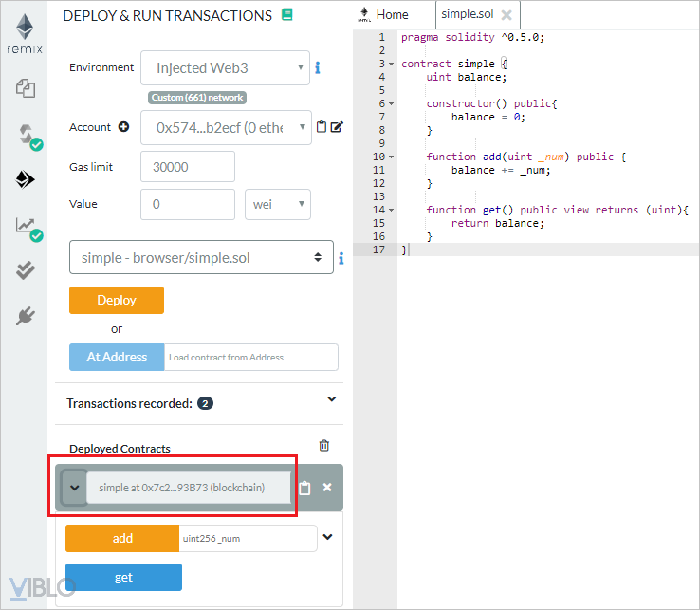Click the add function button
The height and width of the screenshot is (610, 700).
tap(122, 538)
